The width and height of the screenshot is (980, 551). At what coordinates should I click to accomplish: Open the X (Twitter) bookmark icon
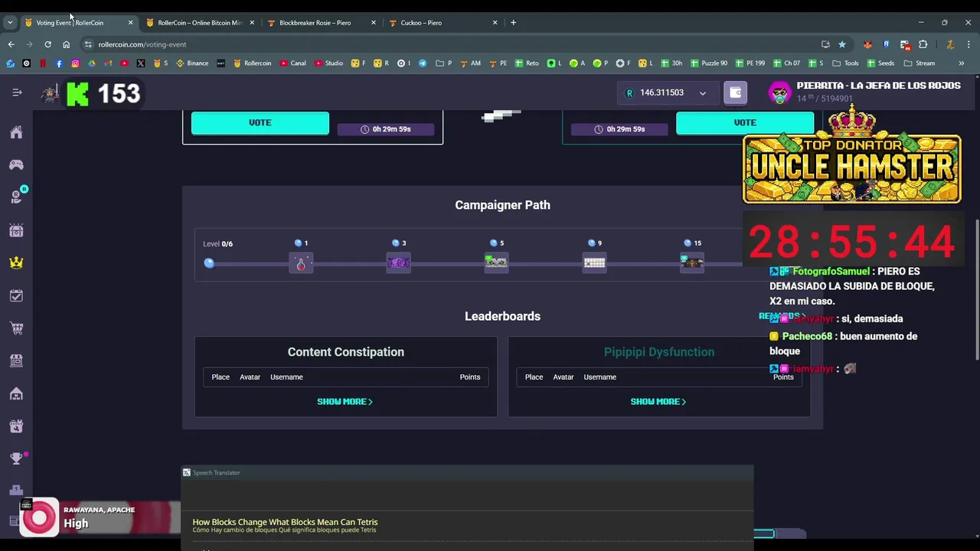point(140,64)
